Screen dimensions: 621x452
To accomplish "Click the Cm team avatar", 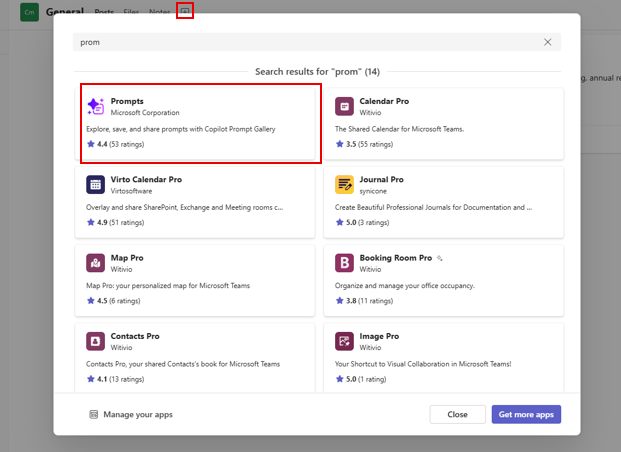I will click(29, 12).
